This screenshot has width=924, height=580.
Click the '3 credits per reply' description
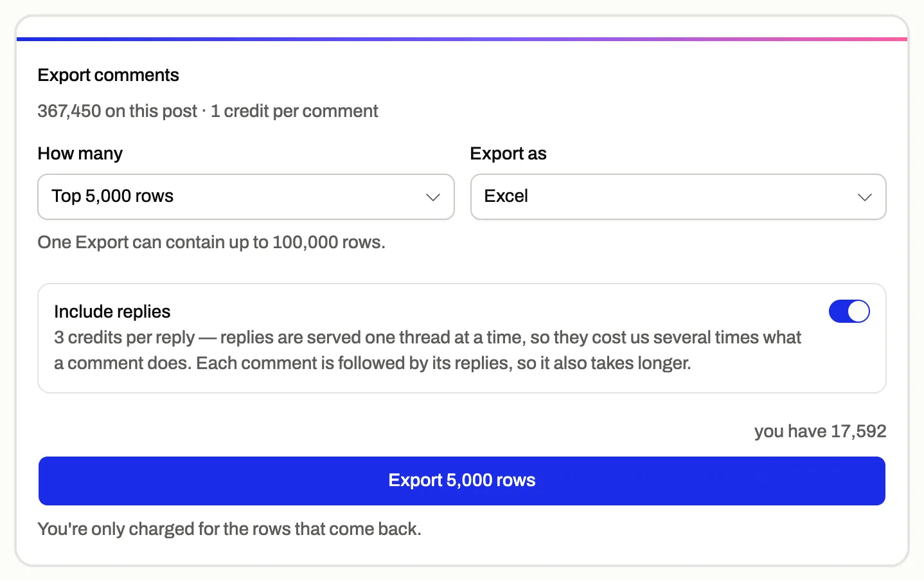[427, 350]
